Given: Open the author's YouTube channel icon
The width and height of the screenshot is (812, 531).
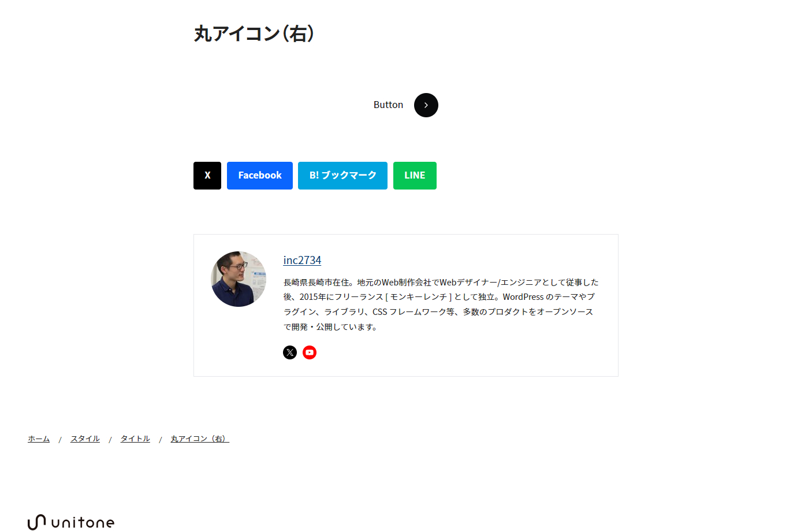Looking at the screenshot, I should click(x=310, y=352).
